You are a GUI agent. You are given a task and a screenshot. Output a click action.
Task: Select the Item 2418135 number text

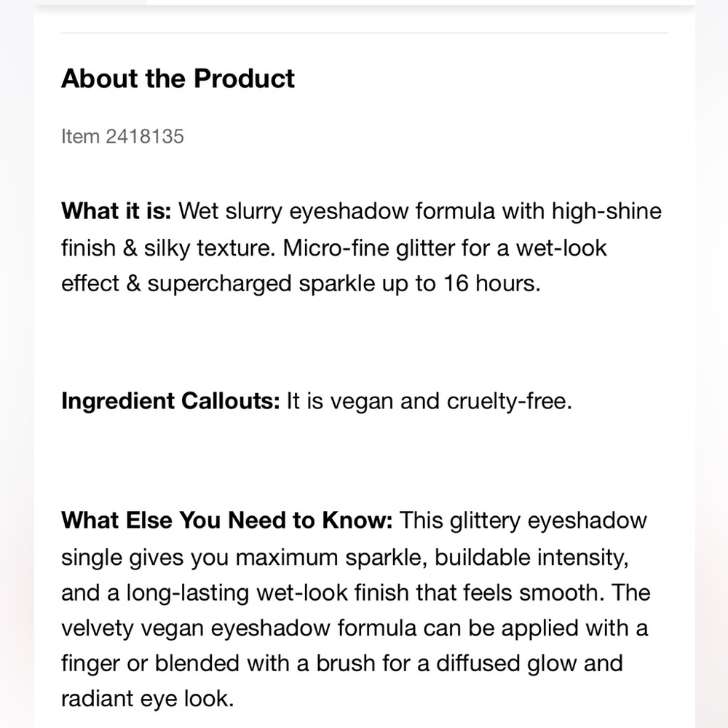(x=122, y=137)
